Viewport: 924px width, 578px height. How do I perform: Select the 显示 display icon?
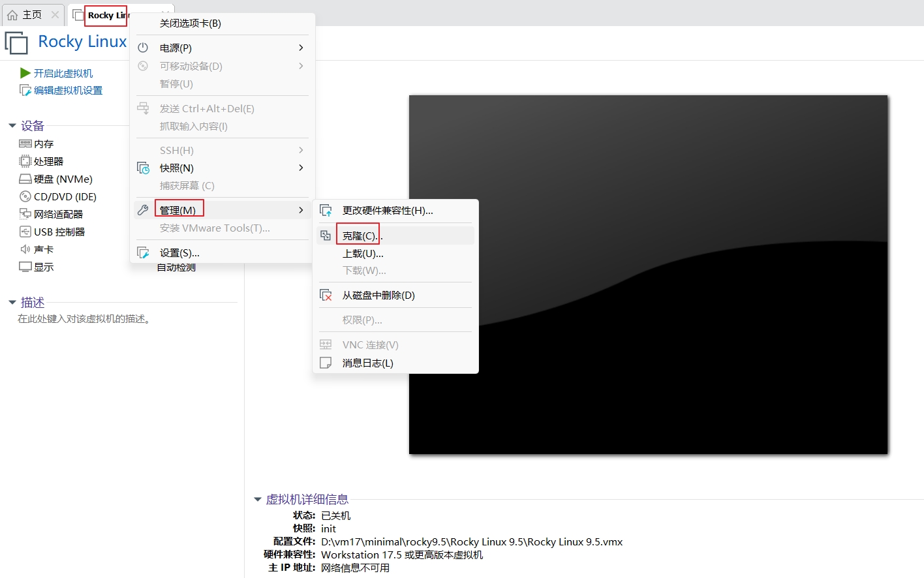pyautogui.click(x=25, y=267)
